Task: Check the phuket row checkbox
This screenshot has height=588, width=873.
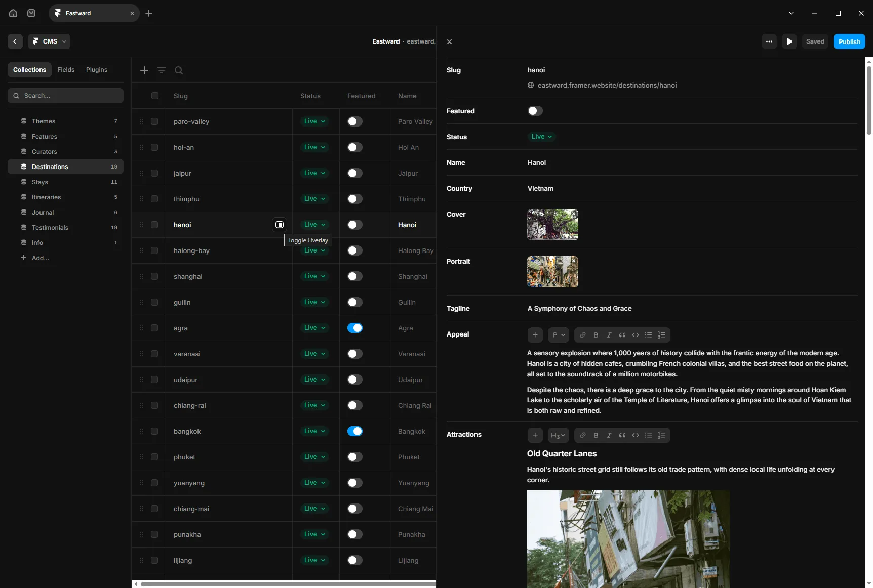Action: (154, 457)
